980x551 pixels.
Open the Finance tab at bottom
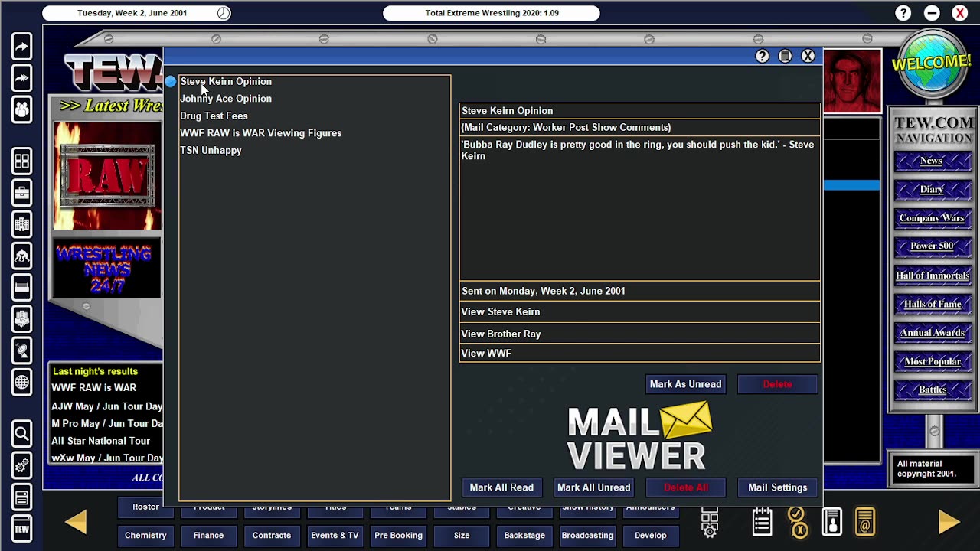click(208, 536)
